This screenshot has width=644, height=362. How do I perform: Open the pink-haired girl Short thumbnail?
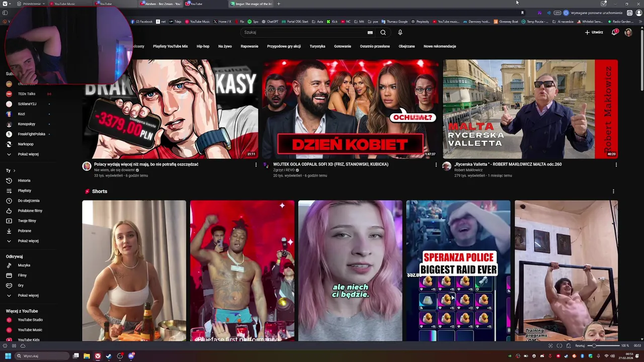(x=350, y=270)
